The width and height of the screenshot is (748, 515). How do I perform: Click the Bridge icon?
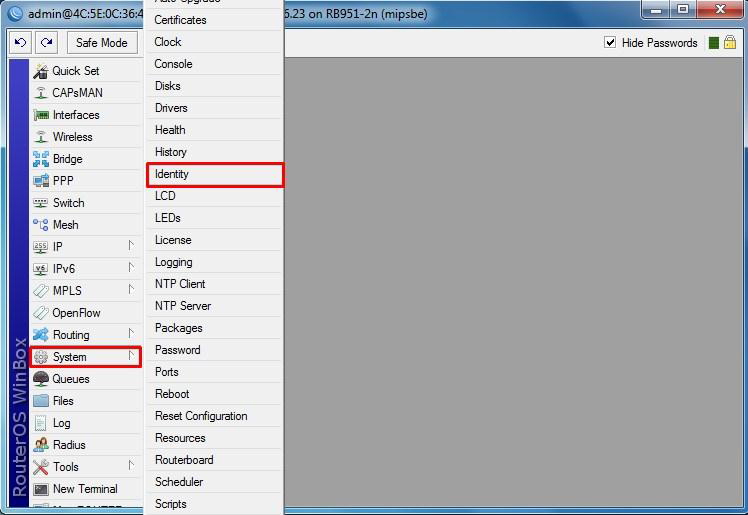[x=41, y=159]
